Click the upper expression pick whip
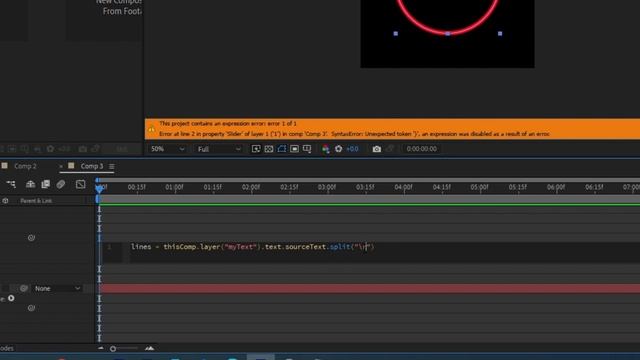The height and width of the screenshot is (360, 640). [x=31, y=238]
